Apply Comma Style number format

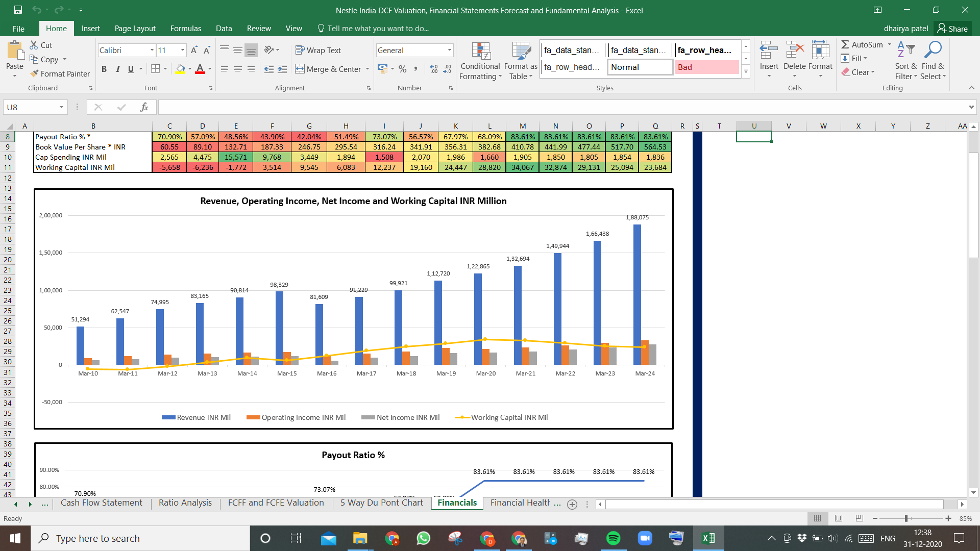point(415,69)
